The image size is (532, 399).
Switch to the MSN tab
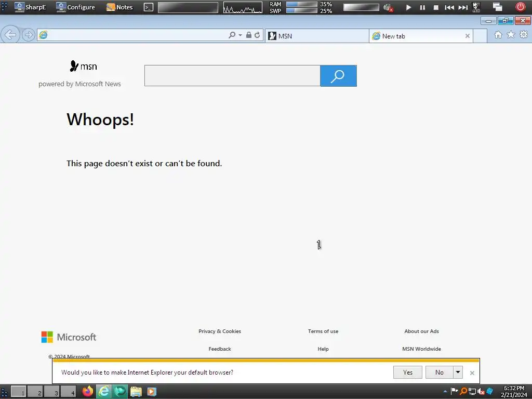(x=317, y=36)
